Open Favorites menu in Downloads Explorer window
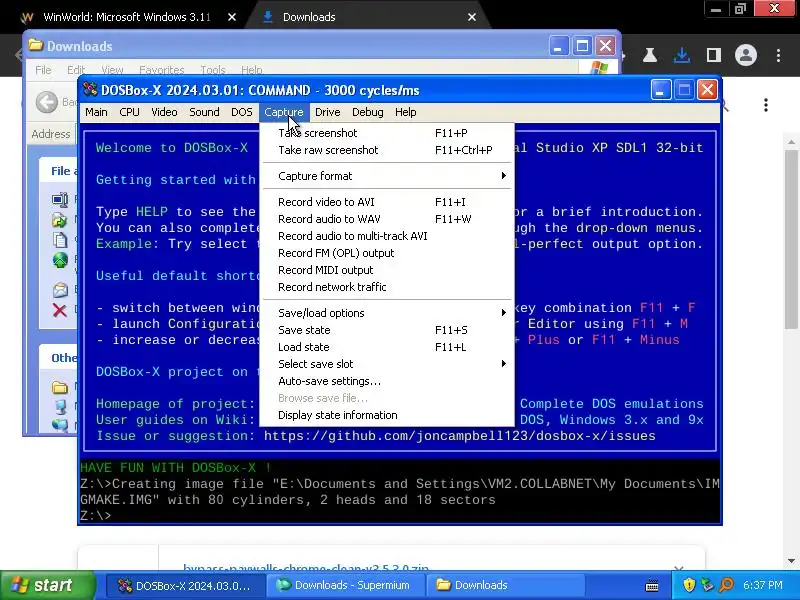This screenshot has width=800, height=600. pos(161,69)
